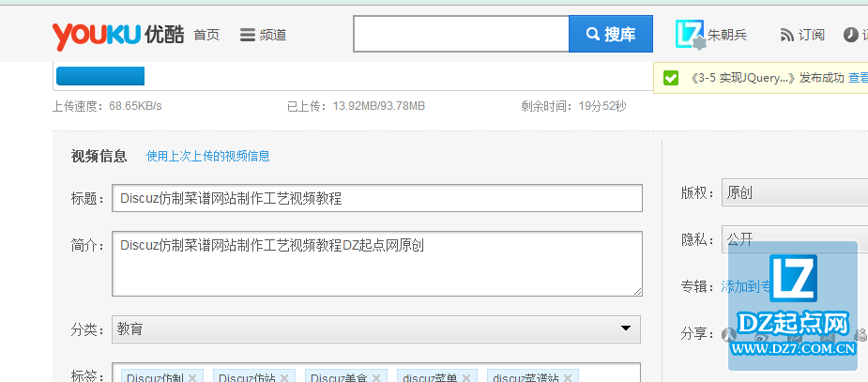Remove the Discuz美食 tag
Viewport: 868px width, 382px height.
[376, 378]
